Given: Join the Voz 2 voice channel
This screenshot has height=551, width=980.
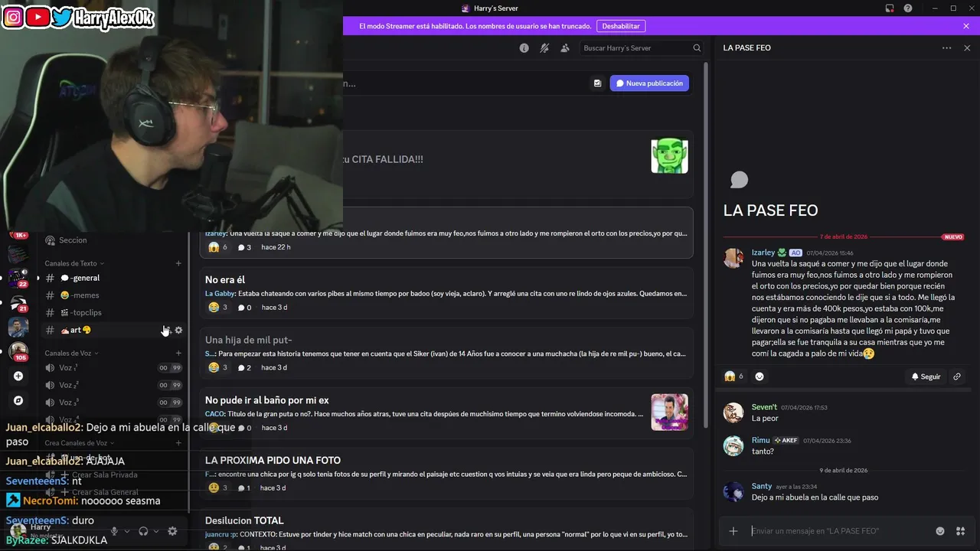Looking at the screenshot, I should 113,385.
